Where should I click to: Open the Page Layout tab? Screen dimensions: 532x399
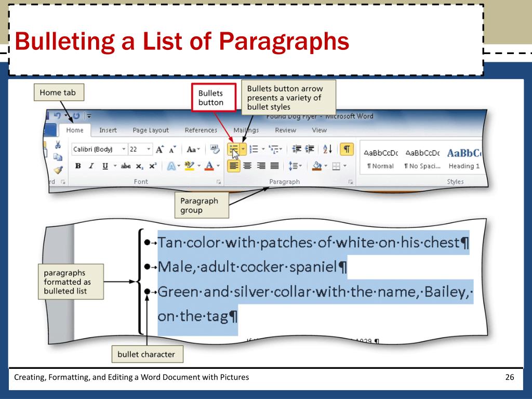pyautogui.click(x=151, y=130)
